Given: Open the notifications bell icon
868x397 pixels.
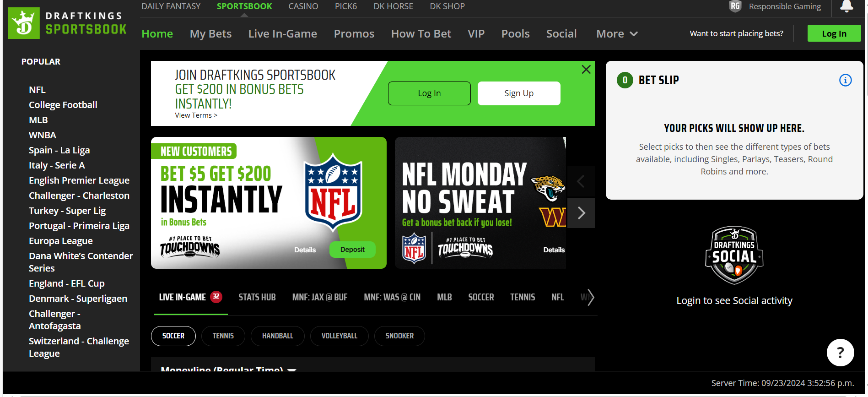Looking at the screenshot, I should [x=846, y=6].
